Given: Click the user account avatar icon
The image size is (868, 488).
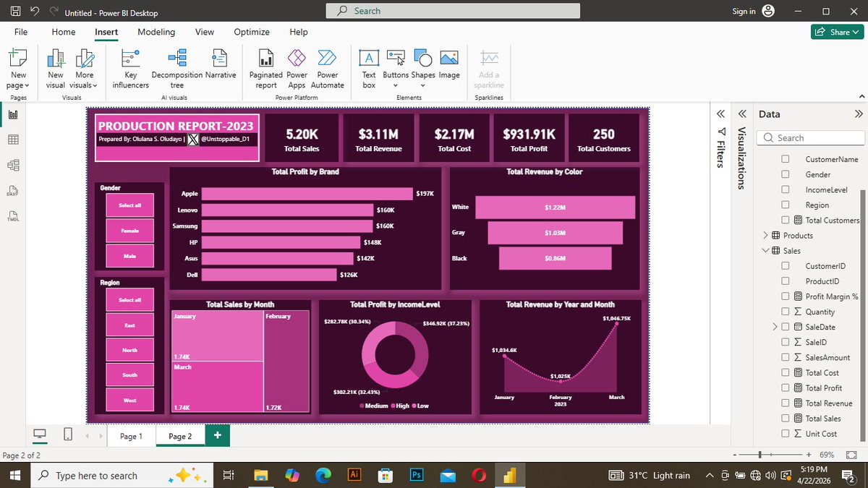Looking at the screenshot, I should 768,11.
